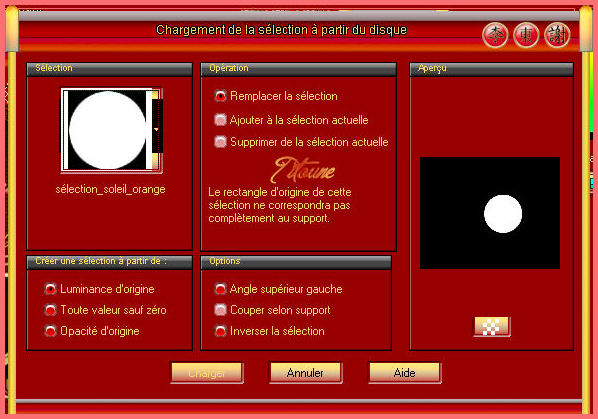Click the last red Chinese character title icon

coord(557,35)
